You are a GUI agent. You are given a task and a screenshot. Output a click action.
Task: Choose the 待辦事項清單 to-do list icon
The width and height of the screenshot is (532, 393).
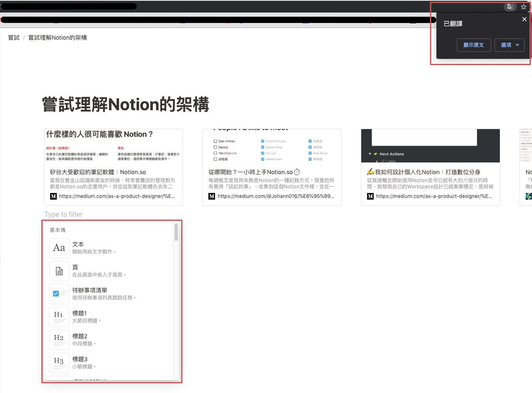pos(59,294)
